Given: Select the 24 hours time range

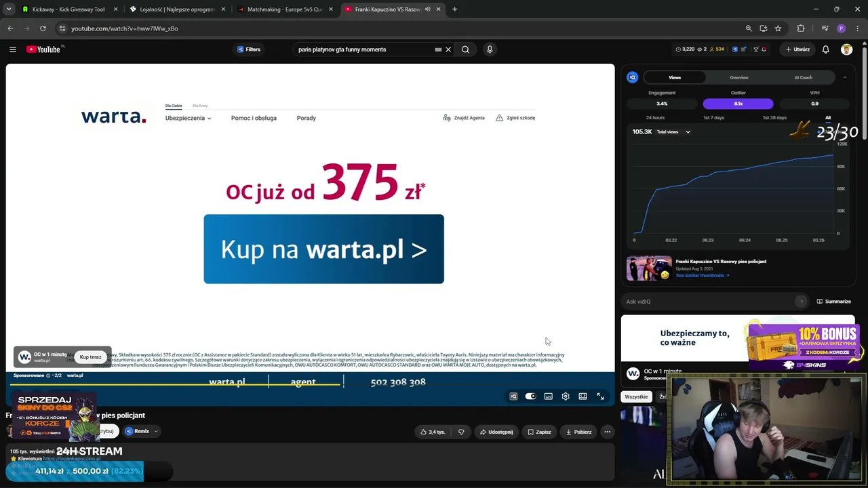Looking at the screenshot, I should point(655,118).
